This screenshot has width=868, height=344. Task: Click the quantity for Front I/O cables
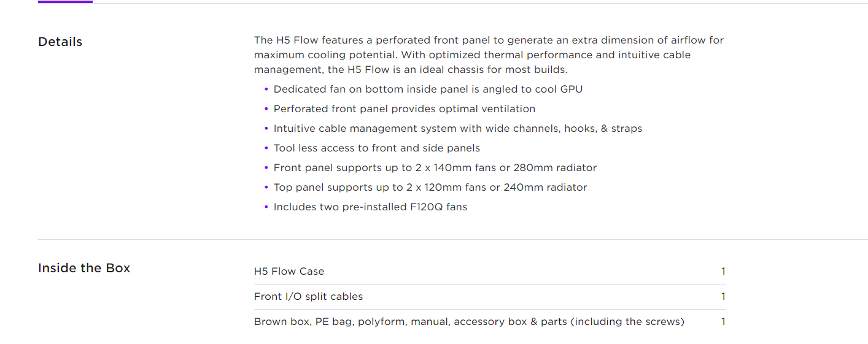click(x=723, y=296)
